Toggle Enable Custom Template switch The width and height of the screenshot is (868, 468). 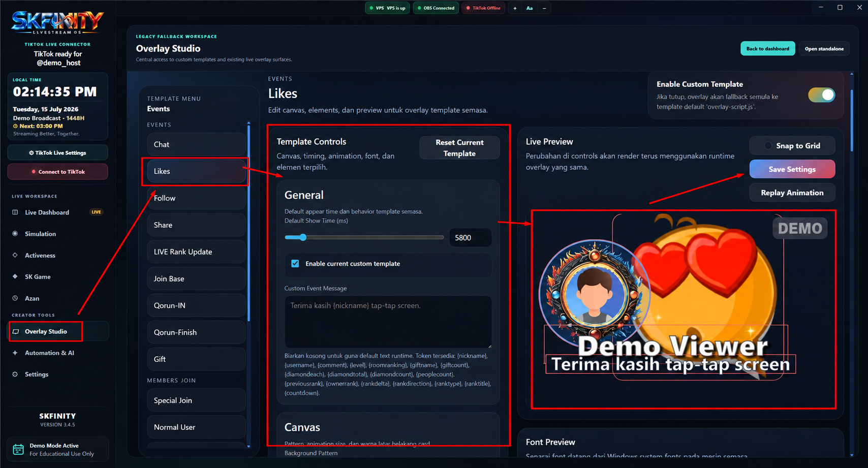(821, 95)
